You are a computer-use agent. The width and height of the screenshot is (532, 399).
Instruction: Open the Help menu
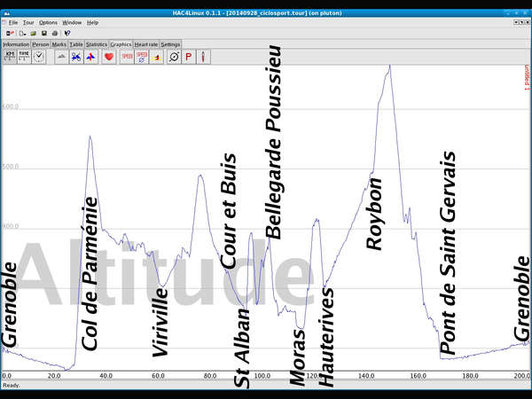click(93, 22)
